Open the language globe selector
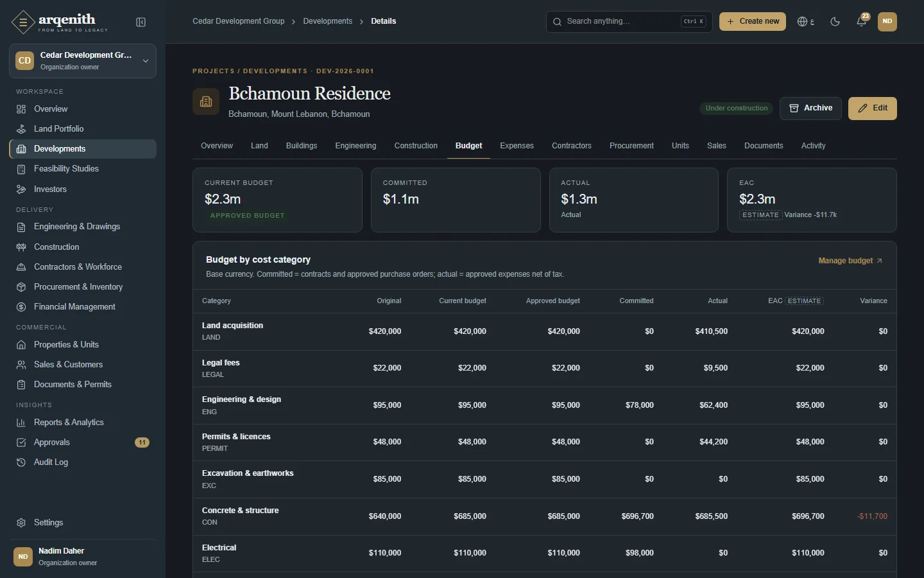The height and width of the screenshot is (578, 924). pos(805,22)
